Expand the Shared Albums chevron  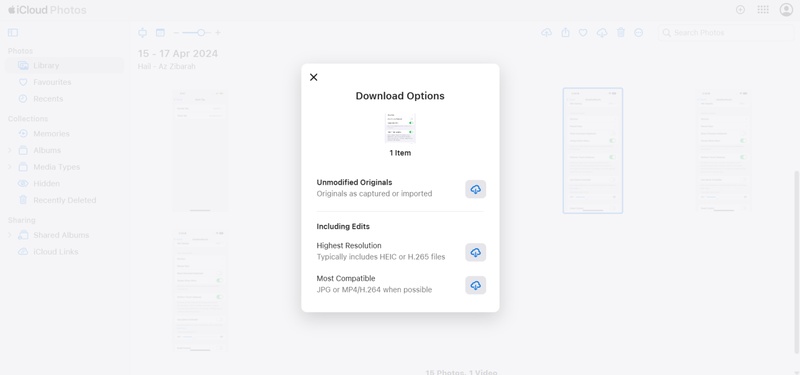click(10, 235)
